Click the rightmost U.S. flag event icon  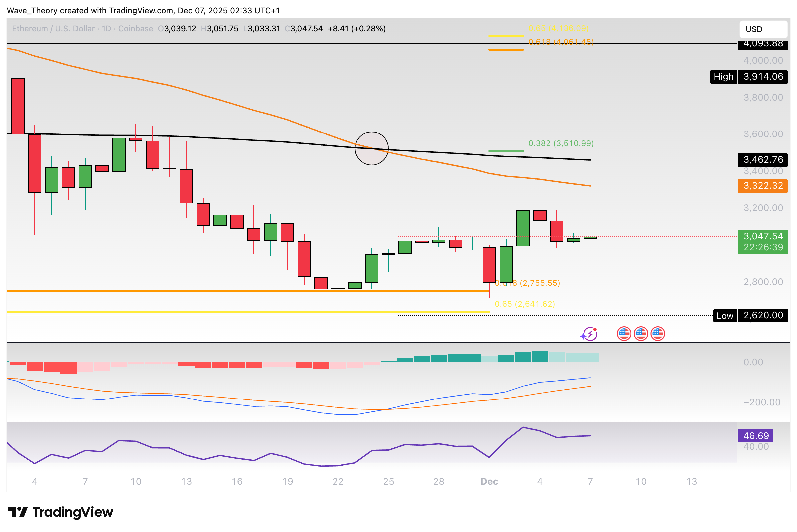tap(657, 334)
